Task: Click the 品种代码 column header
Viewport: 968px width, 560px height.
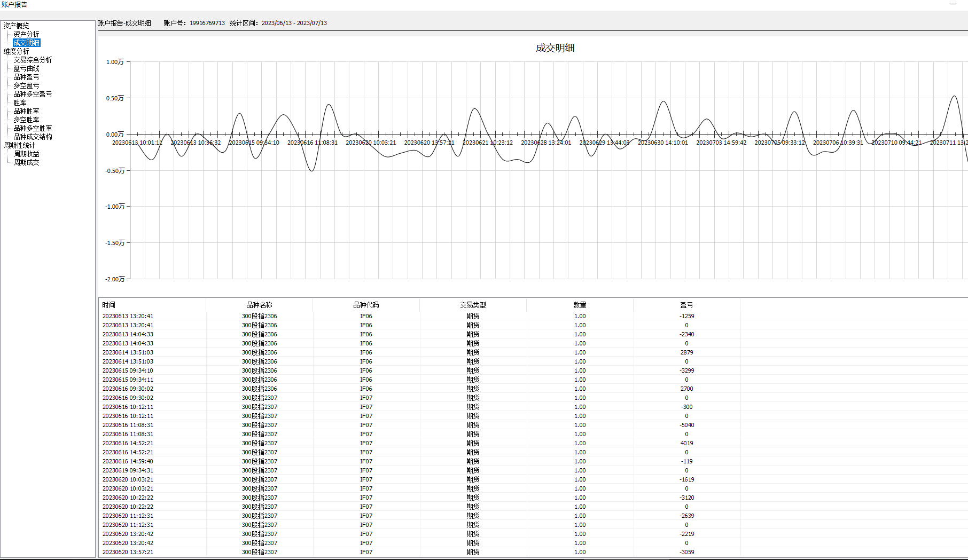Action: pyautogui.click(x=366, y=305)
